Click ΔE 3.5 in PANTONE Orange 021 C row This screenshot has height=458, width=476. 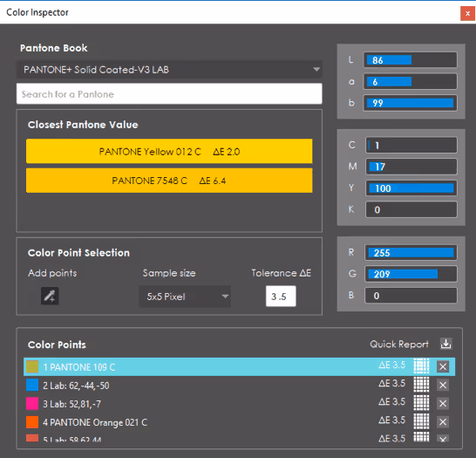[x=391, y=420]
